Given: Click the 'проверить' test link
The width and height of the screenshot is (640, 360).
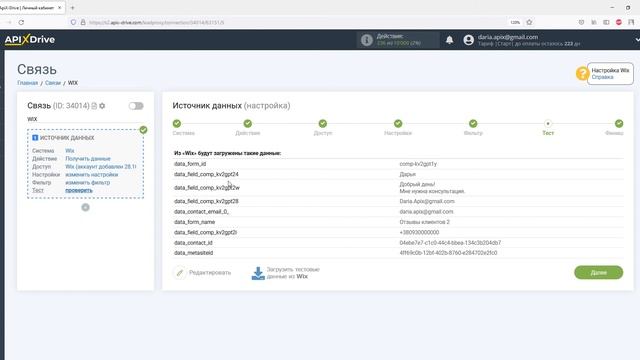Looking at the screenshot, I should point(79,190).
